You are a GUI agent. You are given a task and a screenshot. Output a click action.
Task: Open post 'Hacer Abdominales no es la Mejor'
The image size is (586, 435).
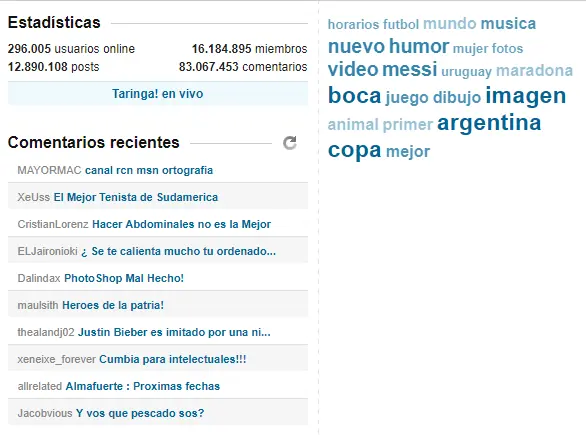click(x=182, y=224)
